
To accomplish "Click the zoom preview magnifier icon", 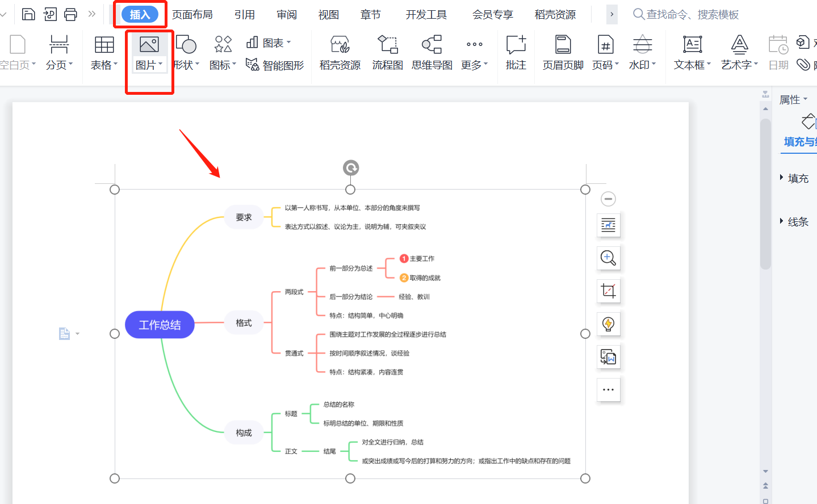I will pos(608,258).
